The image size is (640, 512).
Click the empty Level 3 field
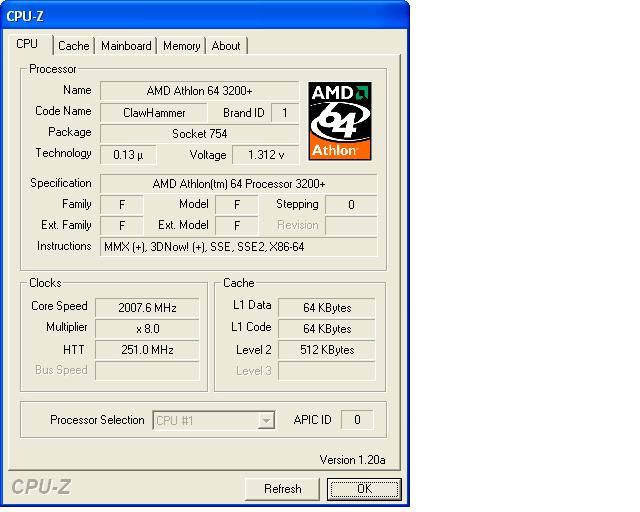point(327,370)
